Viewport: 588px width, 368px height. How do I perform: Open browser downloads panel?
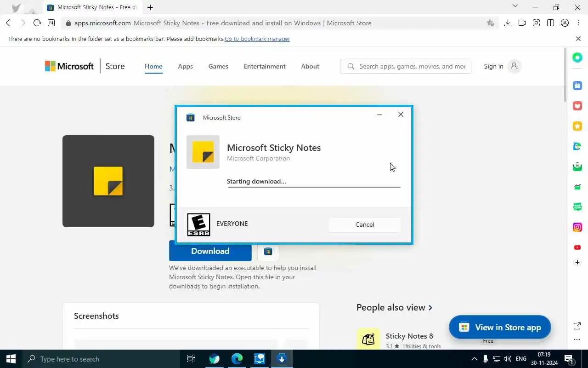(x=508, y=23)
